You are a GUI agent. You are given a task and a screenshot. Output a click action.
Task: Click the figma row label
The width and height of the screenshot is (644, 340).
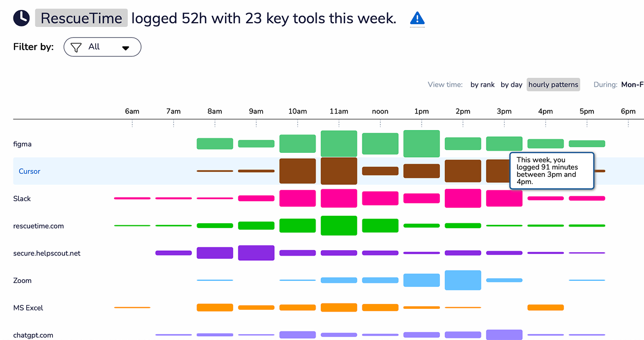[x=22, y=144]
